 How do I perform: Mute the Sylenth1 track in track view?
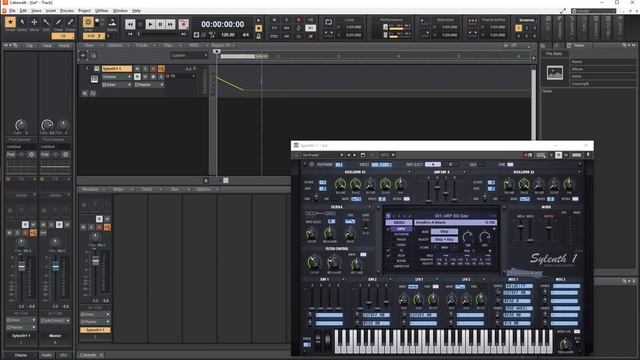[x=138, y=69]
